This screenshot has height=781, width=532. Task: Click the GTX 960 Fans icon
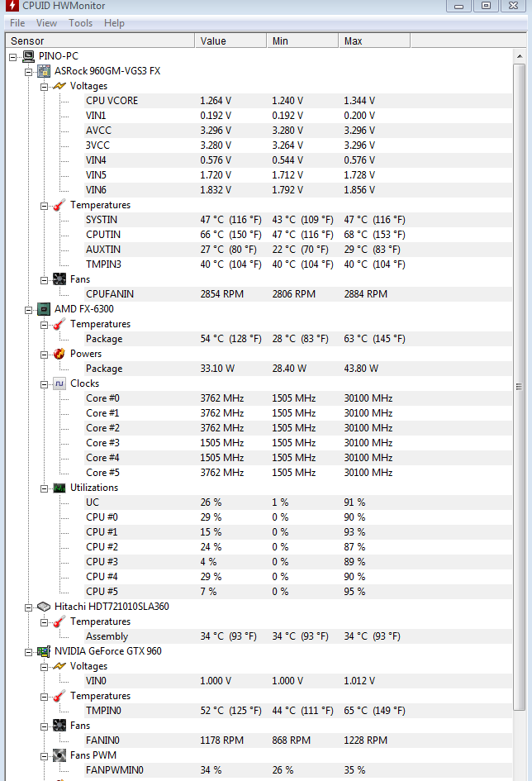click(x=59, y=726)
